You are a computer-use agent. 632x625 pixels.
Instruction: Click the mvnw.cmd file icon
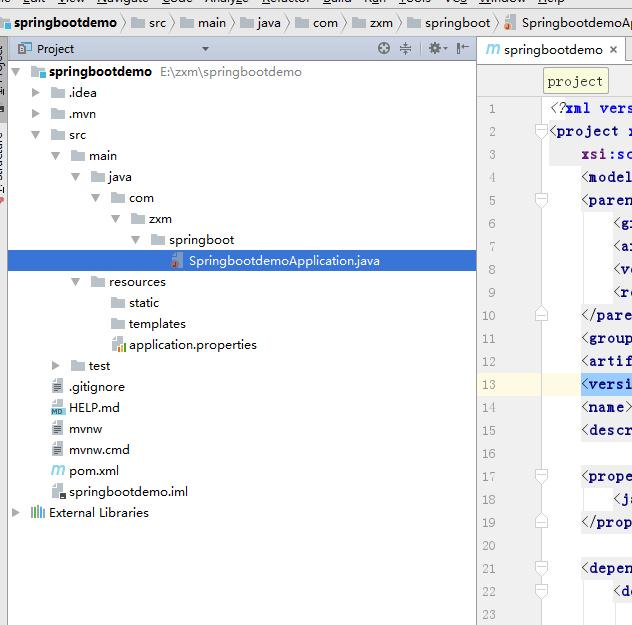pyautogui.click(x=58, y=449)
